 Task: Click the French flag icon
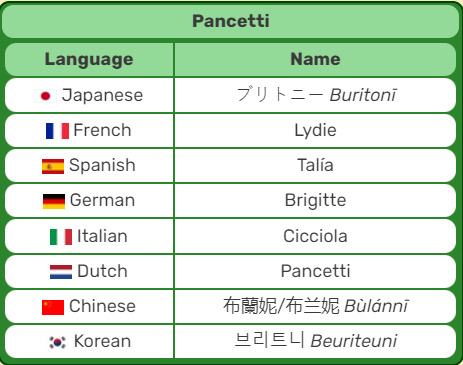point(57,131)
